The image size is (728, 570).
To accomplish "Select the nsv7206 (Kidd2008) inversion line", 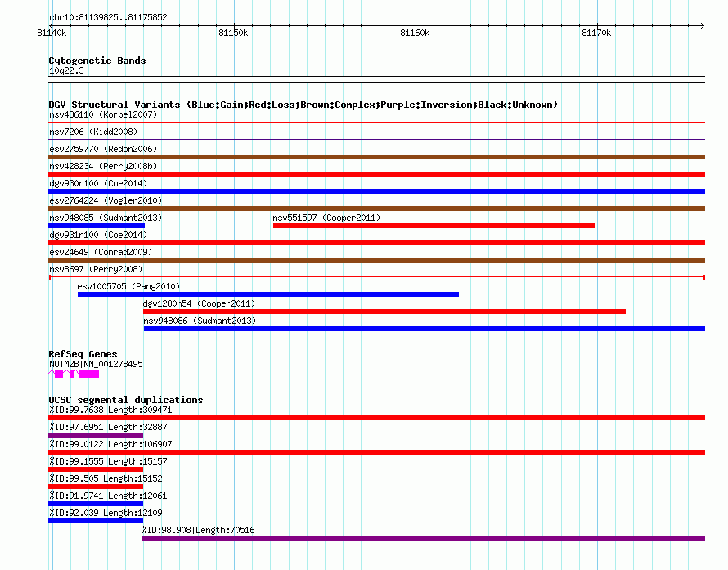I will [x=376, y=139].
